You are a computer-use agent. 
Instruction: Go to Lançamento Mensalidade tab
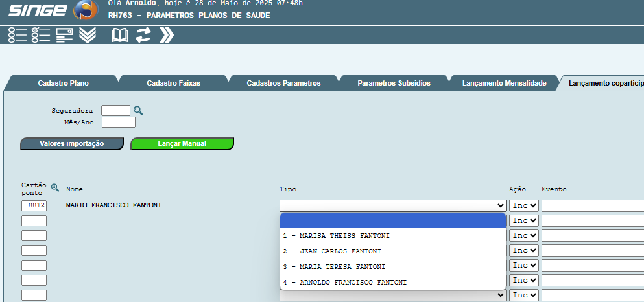[504, 84]
